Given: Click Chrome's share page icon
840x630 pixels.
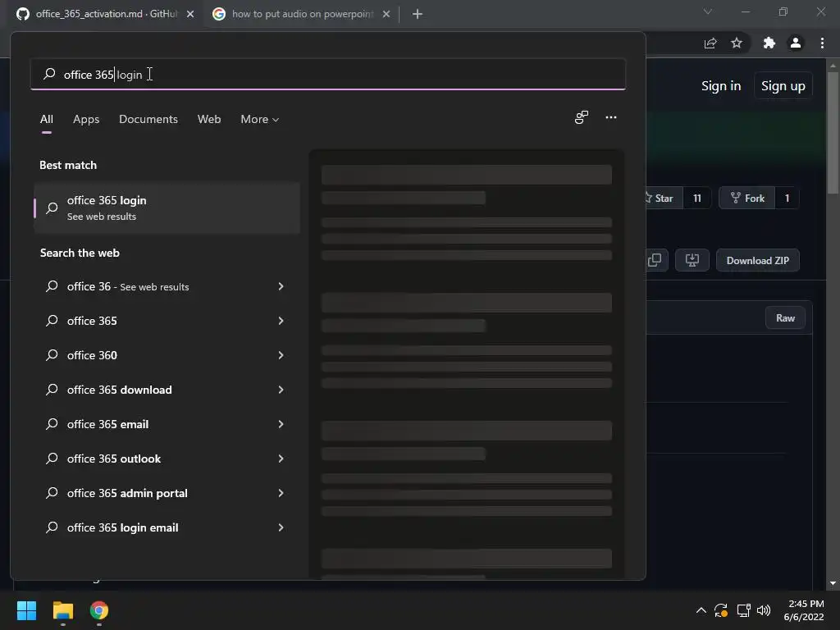Looking at the screenshot, I should point(710,43).
